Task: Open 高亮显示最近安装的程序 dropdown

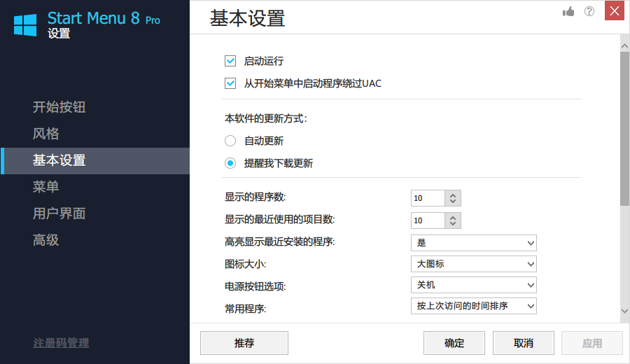Action: (x=474, y=243)
